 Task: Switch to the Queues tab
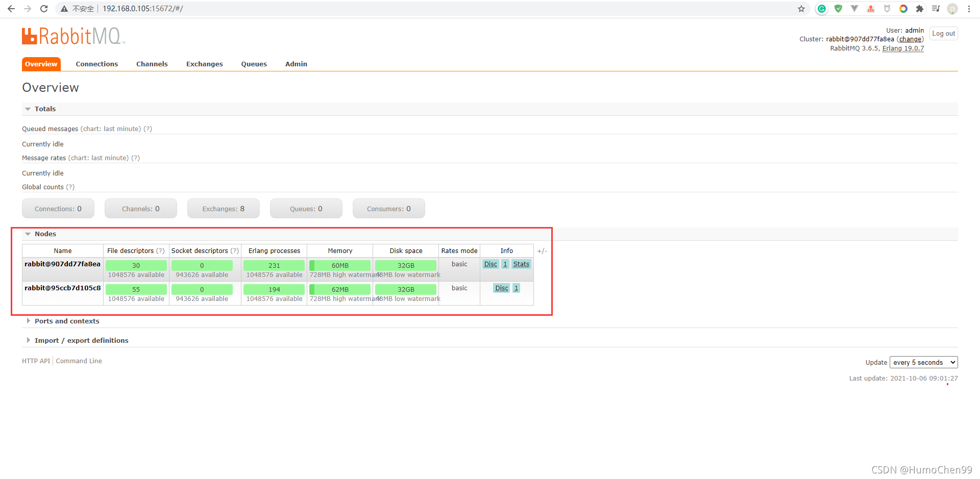(x=254, y=64)
